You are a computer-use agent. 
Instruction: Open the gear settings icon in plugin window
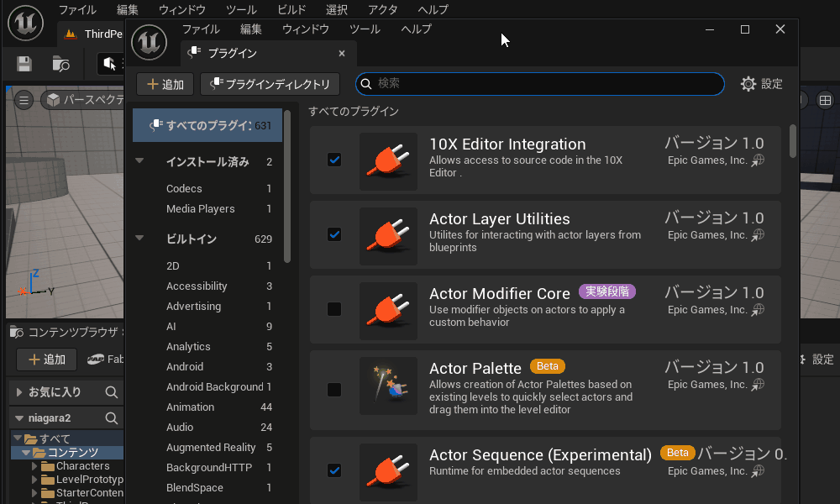pos(748,84)
